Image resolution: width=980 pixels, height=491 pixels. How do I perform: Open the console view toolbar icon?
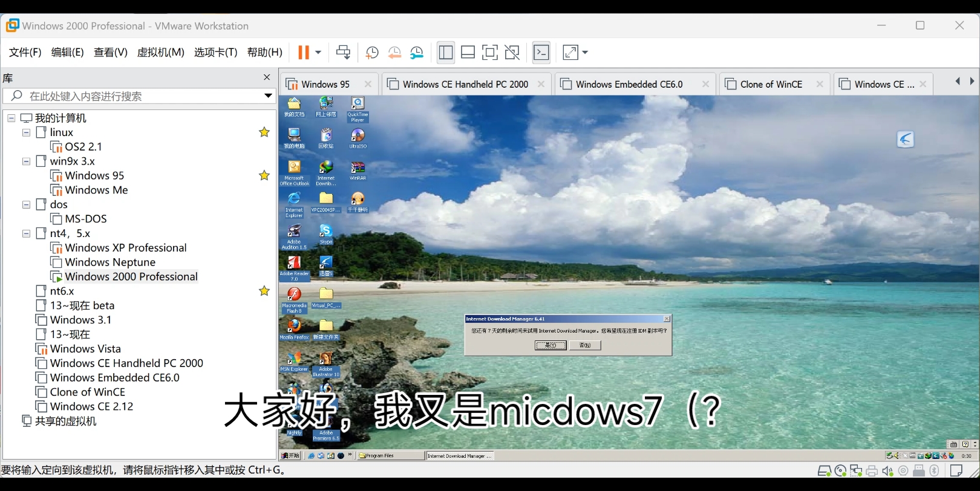point(541,53)
